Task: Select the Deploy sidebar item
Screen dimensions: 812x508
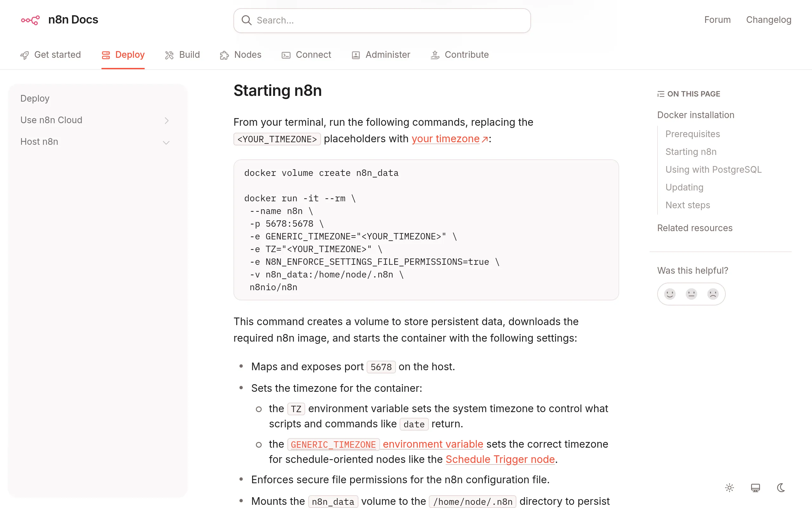Action: tap(35, 98)
